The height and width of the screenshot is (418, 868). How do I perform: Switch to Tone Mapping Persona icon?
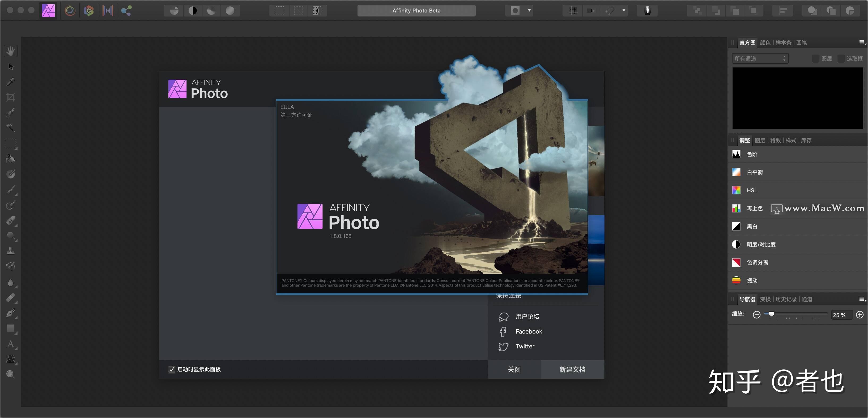click(x=108, y=10)
